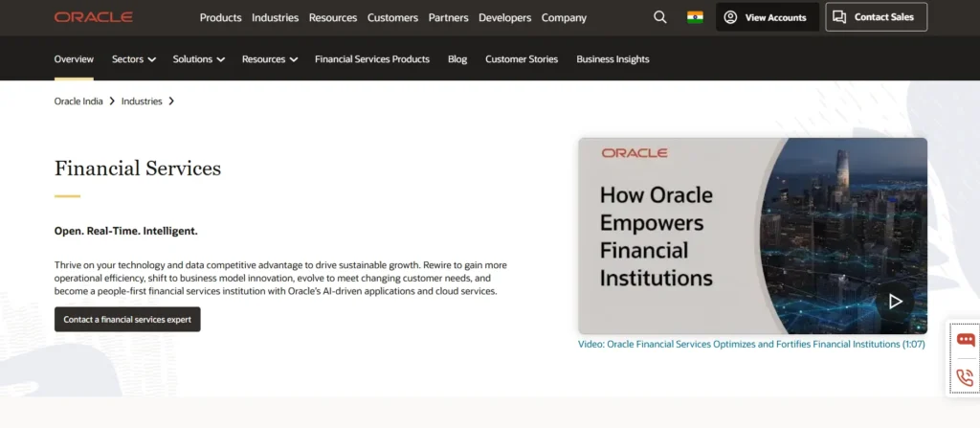
Task: Open the Blog tab
Action: [x=457, y=58]
